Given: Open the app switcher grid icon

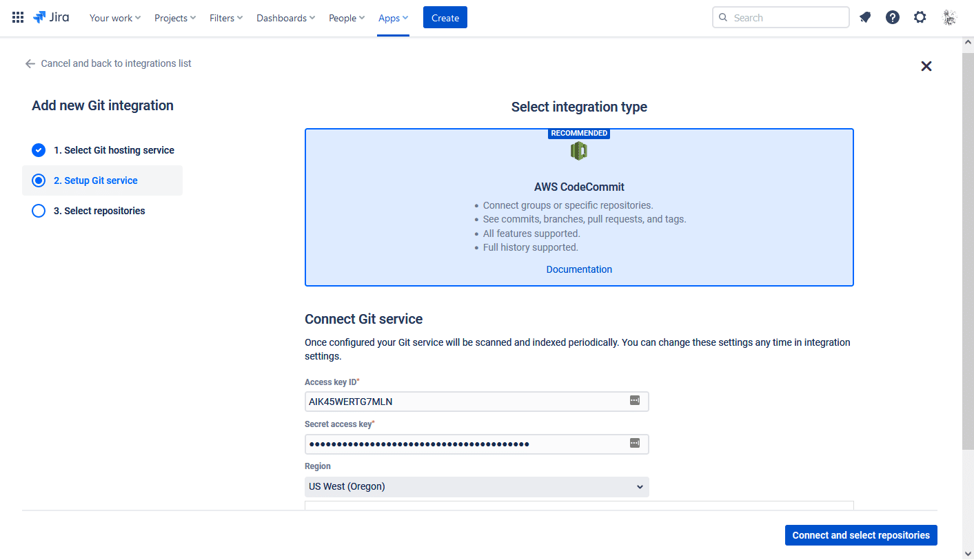Looking at the screenshot, I should pyautogui.click(x=18, y=17).
